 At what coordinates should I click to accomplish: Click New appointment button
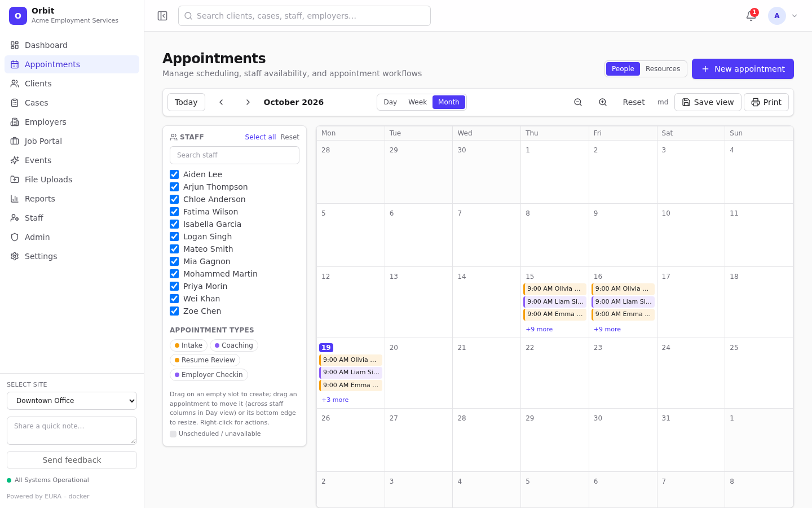tap(743, 69)
